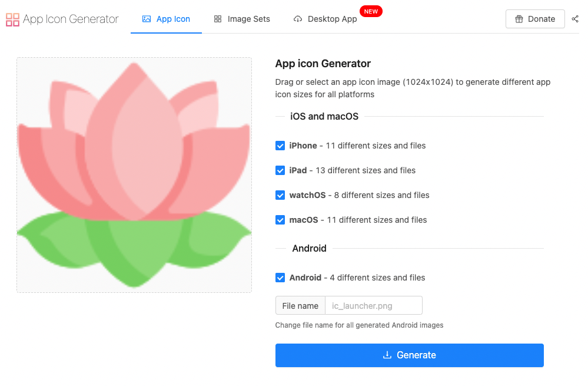
Task: Click the 'App icon Generator' heading
Action: click(323, 64)
